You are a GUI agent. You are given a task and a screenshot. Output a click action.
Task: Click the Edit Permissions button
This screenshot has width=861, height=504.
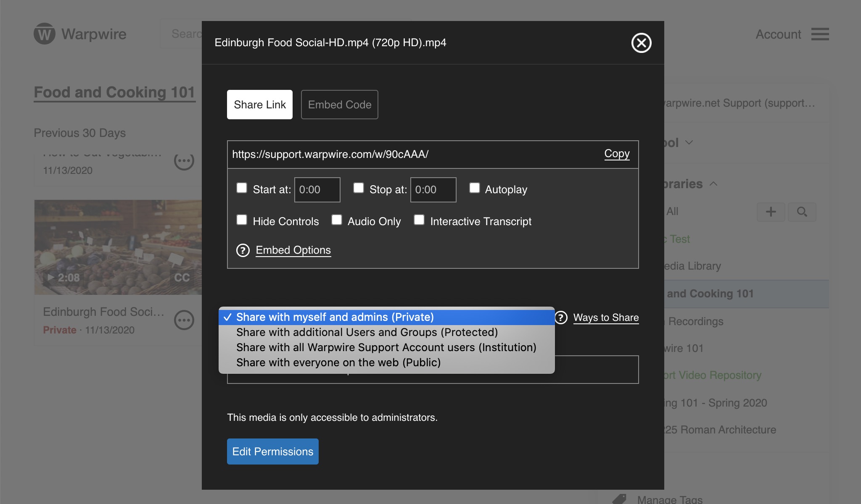tap(272, 451)
